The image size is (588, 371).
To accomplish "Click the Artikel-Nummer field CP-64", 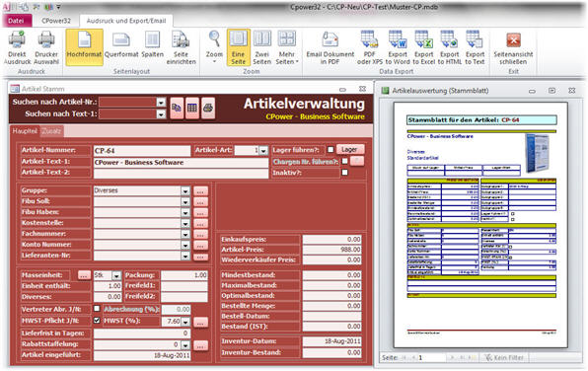I will pos(142,150).
